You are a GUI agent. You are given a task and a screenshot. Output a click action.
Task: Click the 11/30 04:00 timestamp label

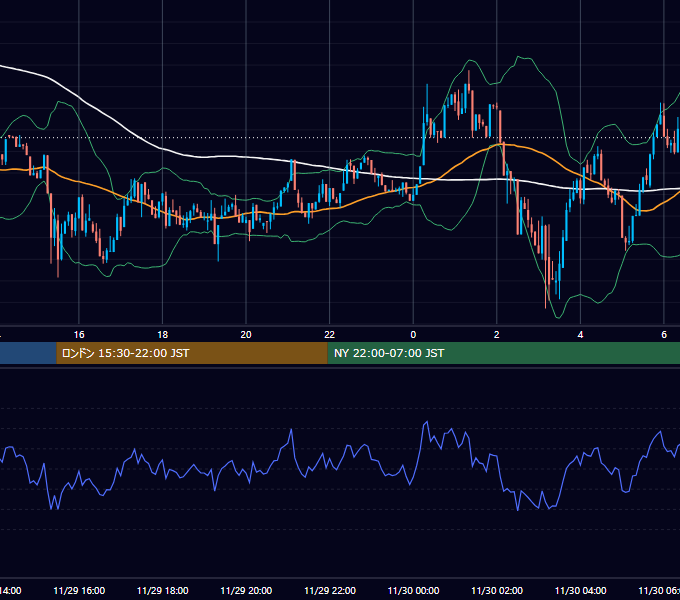(x=581, y=590)
